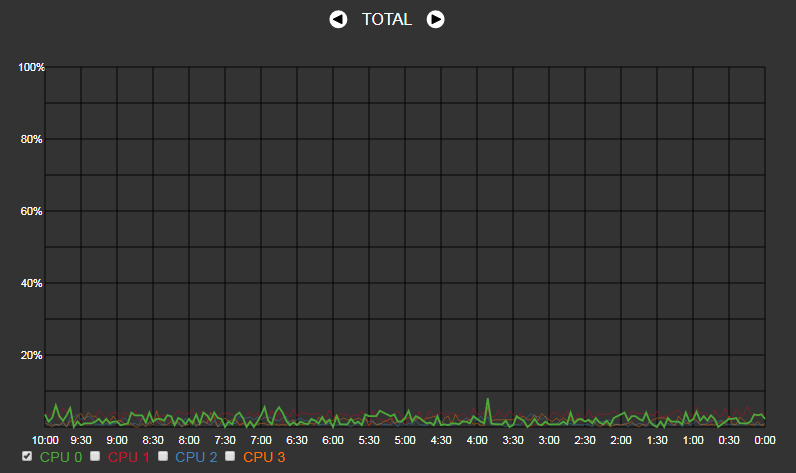796x473 pixels.
Task: Click the 2:30 time axis label
Action: coord(585,440)
